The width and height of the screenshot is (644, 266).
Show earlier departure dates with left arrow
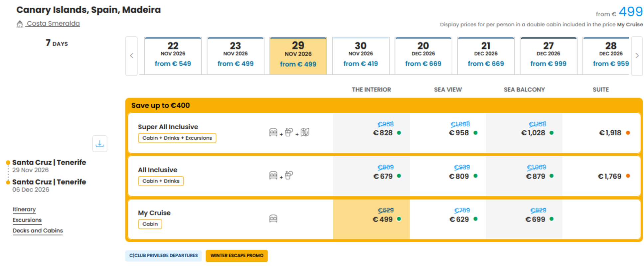pyautogui.click(x=131, y=56)
